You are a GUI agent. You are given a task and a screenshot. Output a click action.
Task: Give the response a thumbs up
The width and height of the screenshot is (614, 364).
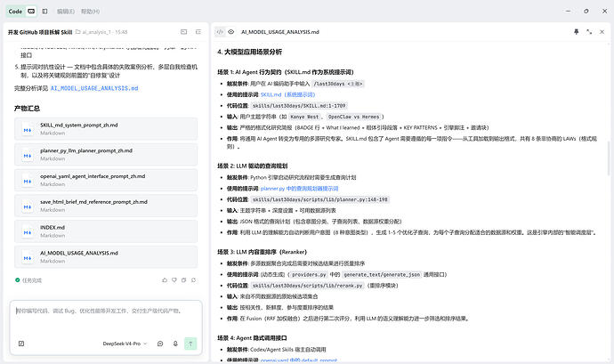(x=165, y=280)
